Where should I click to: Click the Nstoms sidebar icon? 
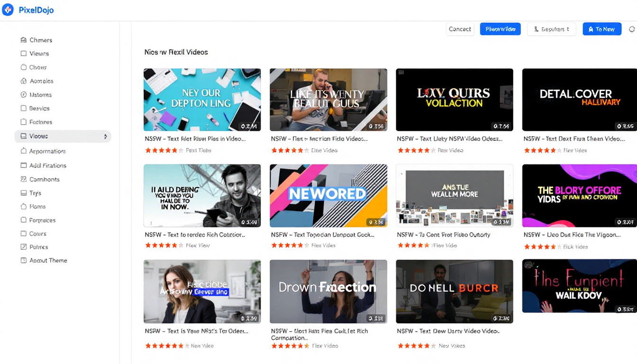click(x=23, y=94)
